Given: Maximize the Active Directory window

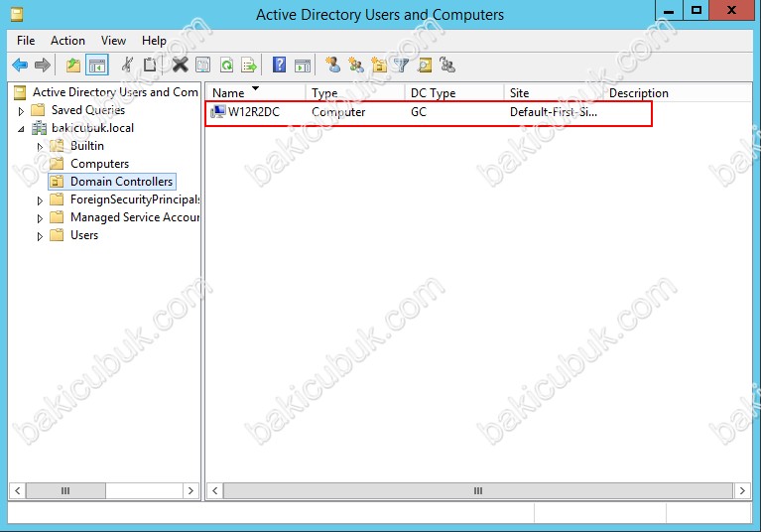Looking at the screenshot, I should [x=696, y=10].
